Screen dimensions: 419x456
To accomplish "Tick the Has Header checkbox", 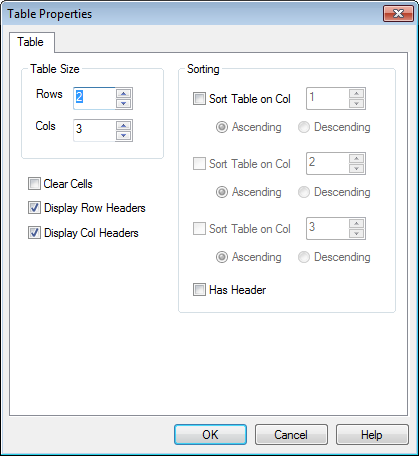I will pos(199,290).
